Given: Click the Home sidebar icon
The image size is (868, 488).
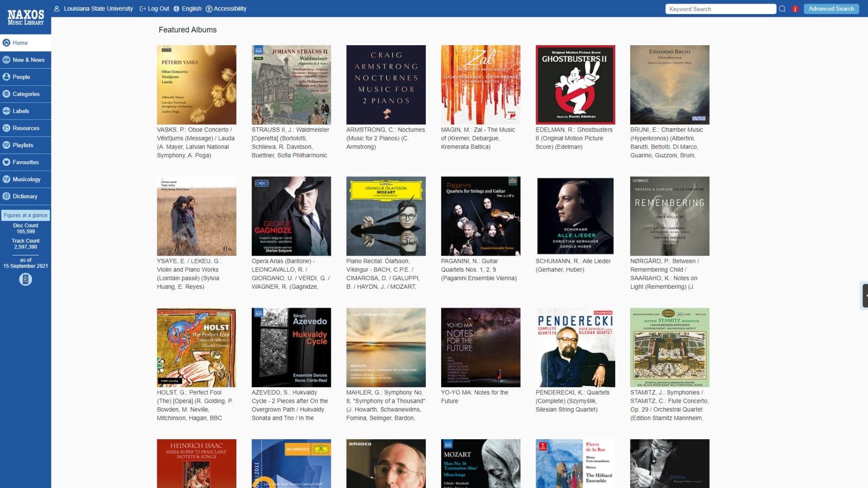Looking at the screenshot, I should (x=7, y=42).
